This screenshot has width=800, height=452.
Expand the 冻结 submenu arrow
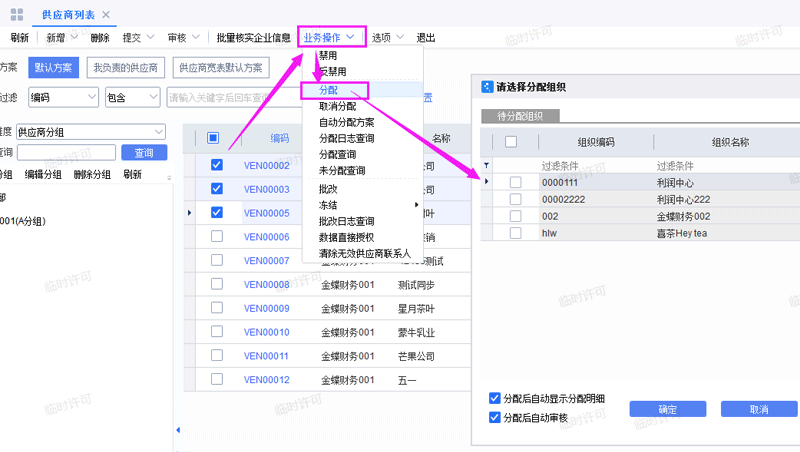click(x=417, y=205)
